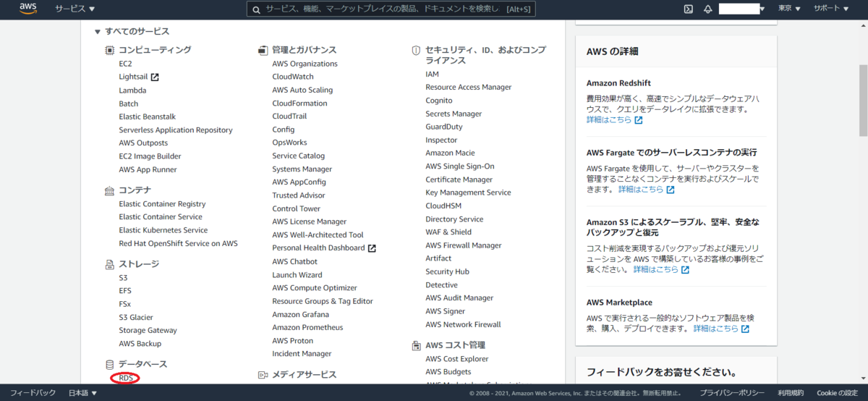Open Trusted Advisor
This screenshot has width=868, height=401.
(x=299, y=195)
